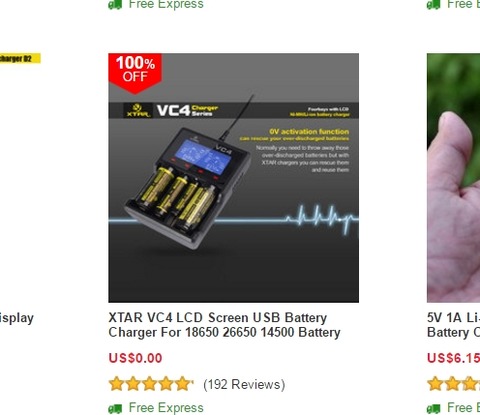The image size is (480, 415).
Task: Open the hand photo product thumbnail on the right
Action: 453,178
